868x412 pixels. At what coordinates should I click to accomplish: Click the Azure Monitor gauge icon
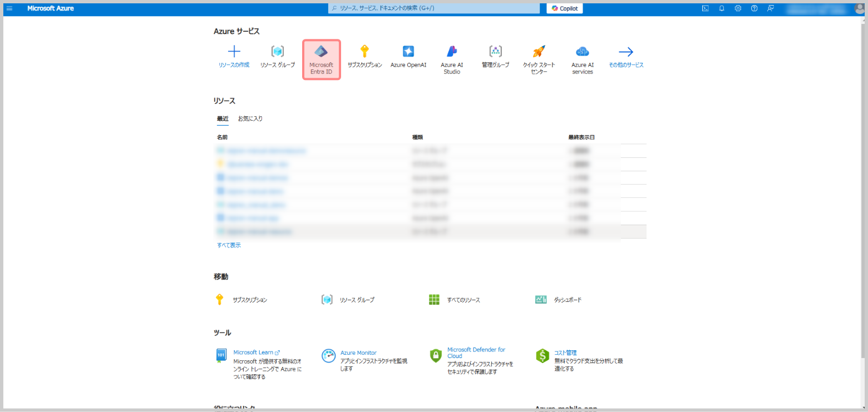point(329,356)
